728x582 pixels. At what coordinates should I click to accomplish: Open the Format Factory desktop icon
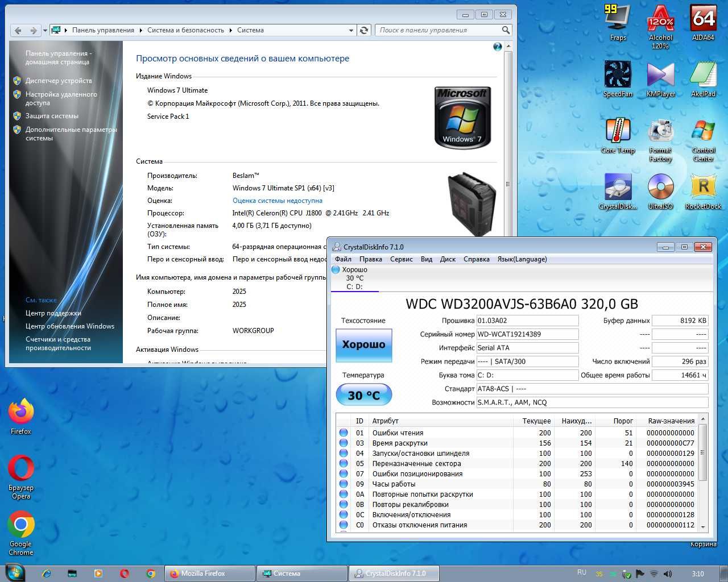point(660,139)
